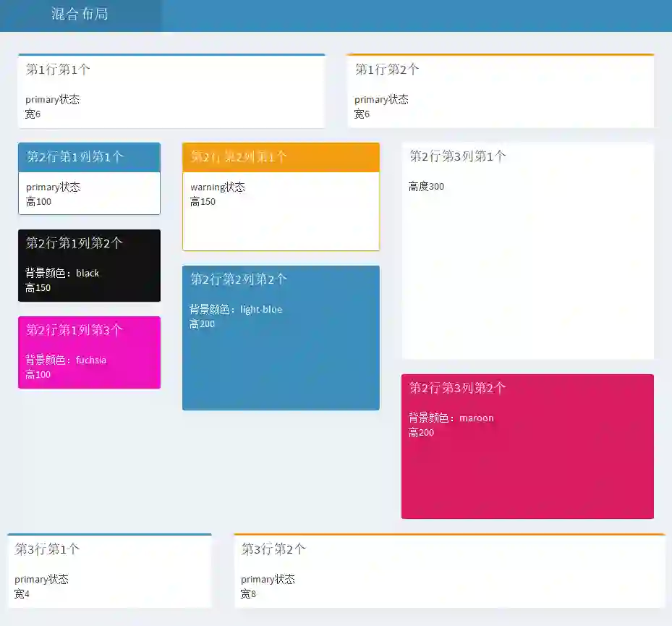Click the 第2行第1列第1个 blue box header
The width and height of the screenshot is (672, 626).
[x=89, y=157]
